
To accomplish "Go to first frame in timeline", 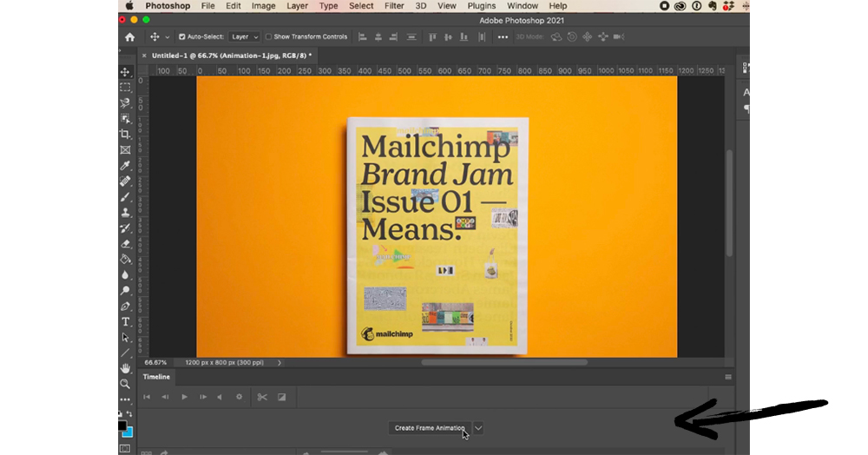I will pyautogui.click(x=147, y=397).
